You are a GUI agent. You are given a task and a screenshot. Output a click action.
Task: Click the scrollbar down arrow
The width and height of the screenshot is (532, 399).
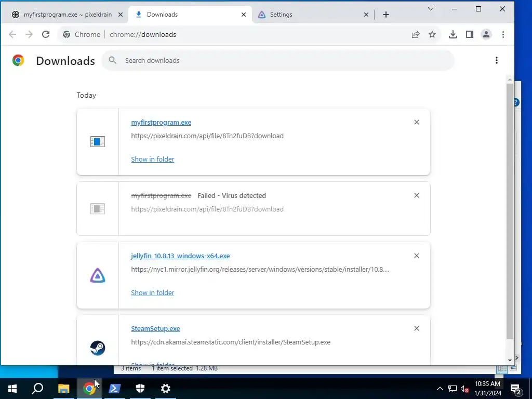pyautogui.click(x=510, y=361)
